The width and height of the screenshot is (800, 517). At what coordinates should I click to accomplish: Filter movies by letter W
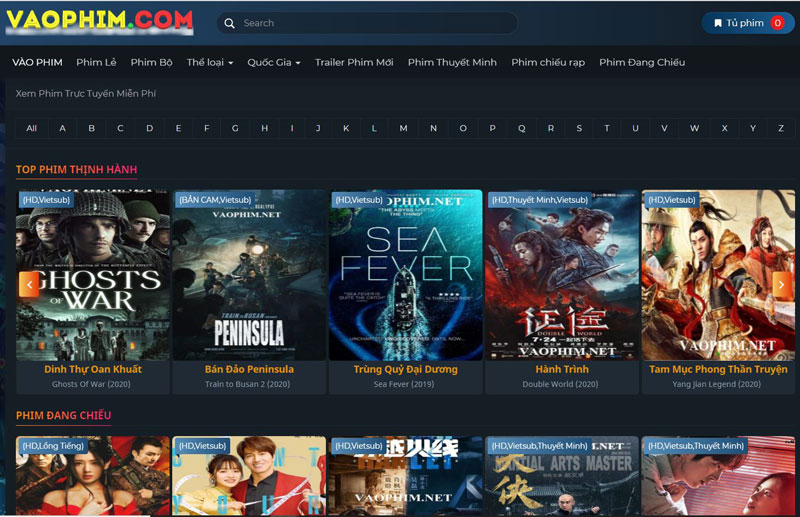[x=694, y=128]
